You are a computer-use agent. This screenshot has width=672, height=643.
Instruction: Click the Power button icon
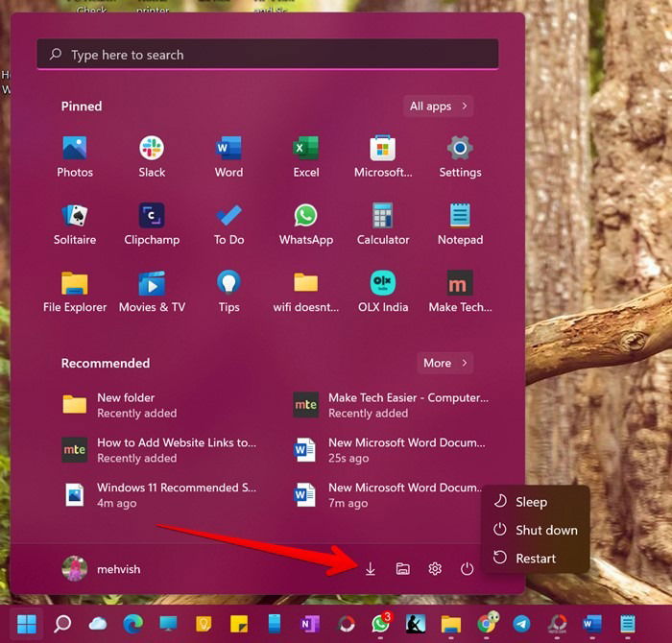(x=467, y=569)
